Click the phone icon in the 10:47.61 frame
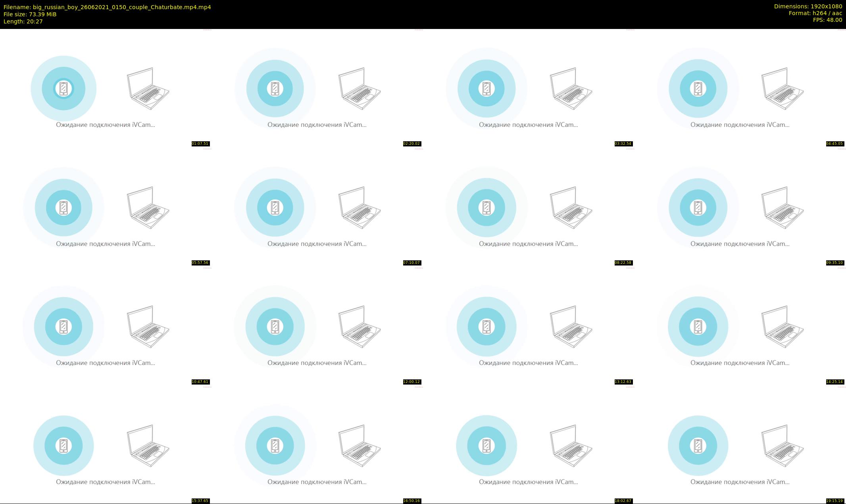This screenshot has width=846, height=504. 63,326
